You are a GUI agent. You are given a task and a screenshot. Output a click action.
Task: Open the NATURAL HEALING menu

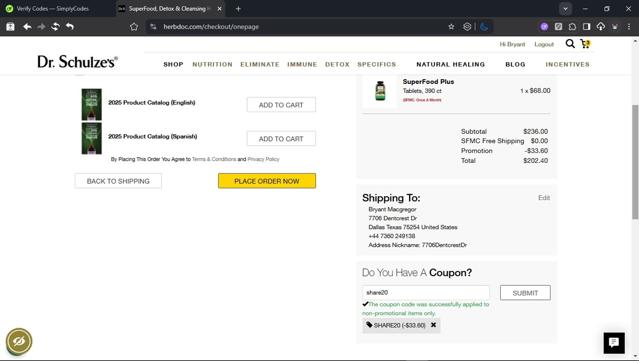(450, 64)
